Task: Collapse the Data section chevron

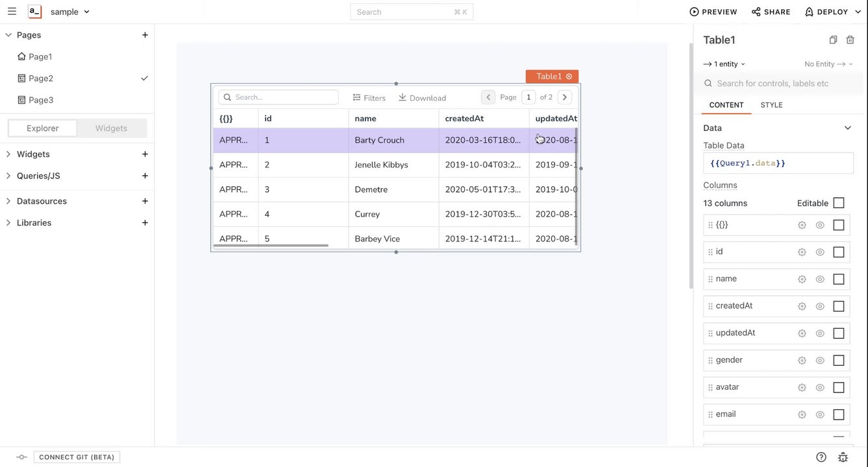Action: click(x=847, y=128)
